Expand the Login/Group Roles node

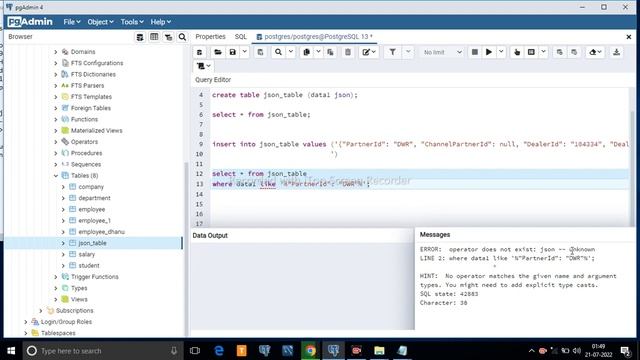point(26,322)
